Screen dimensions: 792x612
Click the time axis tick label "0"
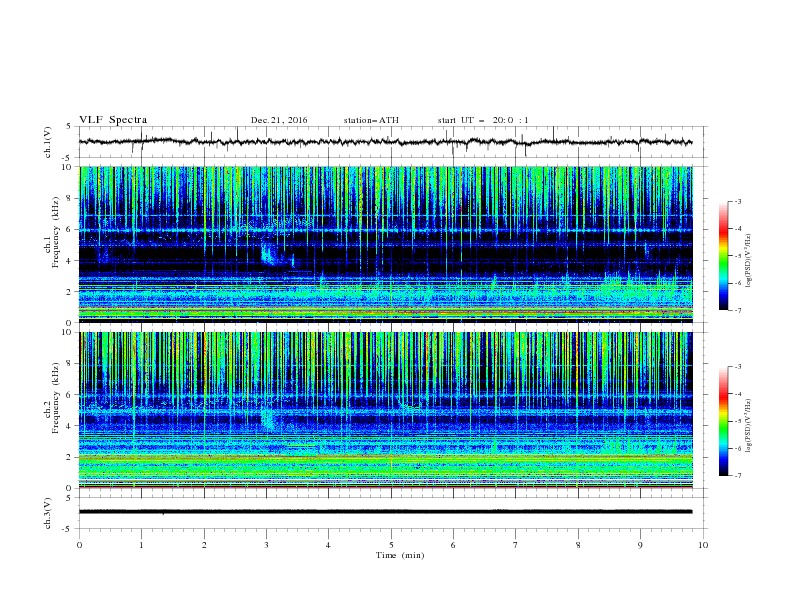click(x=79, y=545)
